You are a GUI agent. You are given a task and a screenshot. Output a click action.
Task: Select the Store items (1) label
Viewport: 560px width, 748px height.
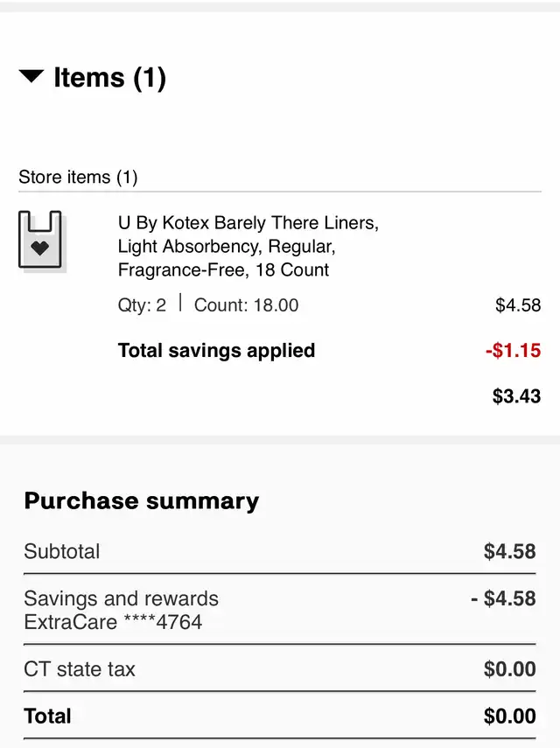pyautogui.click(x=78, y=177)
